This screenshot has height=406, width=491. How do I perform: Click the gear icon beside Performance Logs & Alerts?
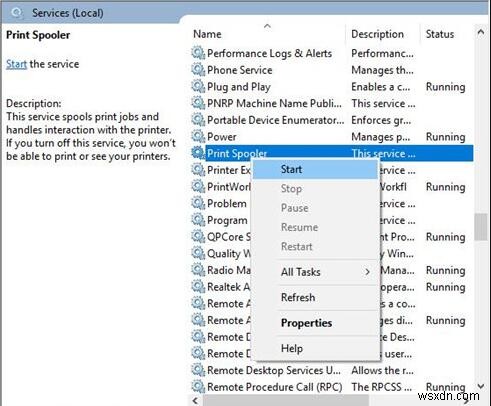tap(198, 53)
